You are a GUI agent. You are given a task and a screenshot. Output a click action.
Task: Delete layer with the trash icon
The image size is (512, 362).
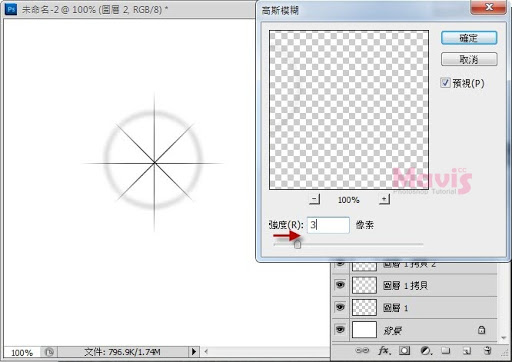point(487,350)
